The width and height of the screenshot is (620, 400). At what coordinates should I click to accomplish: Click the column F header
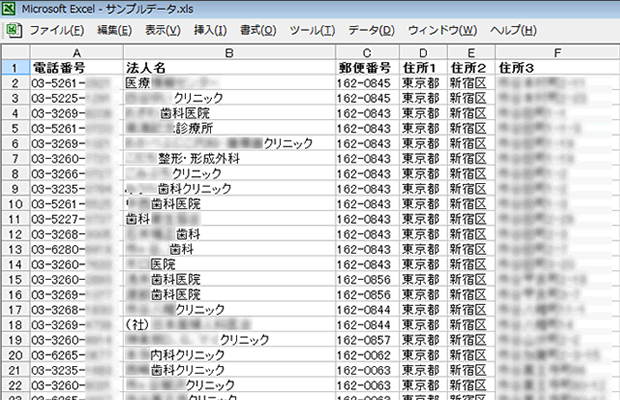point(556,51)
